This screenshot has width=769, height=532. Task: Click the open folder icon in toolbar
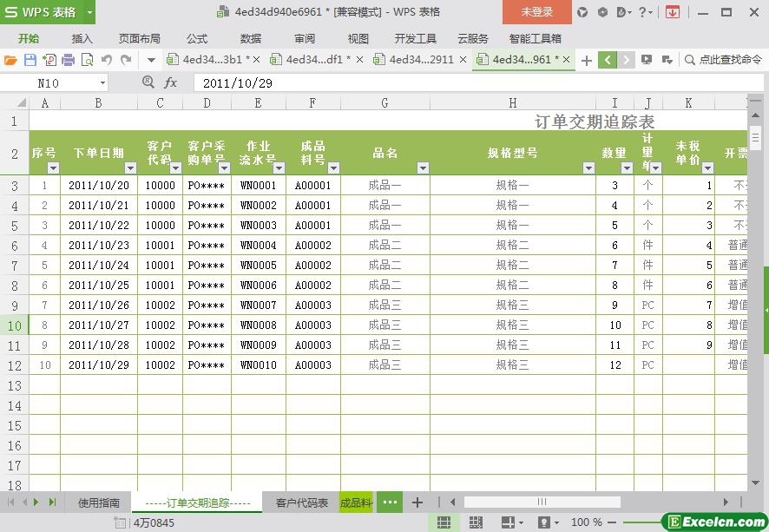pos(10,60)
